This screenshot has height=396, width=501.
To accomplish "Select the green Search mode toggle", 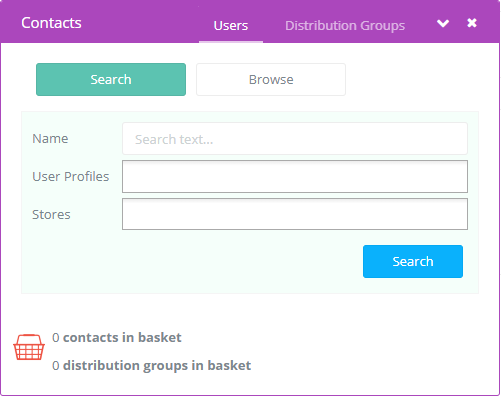I will tap(111, 79).
